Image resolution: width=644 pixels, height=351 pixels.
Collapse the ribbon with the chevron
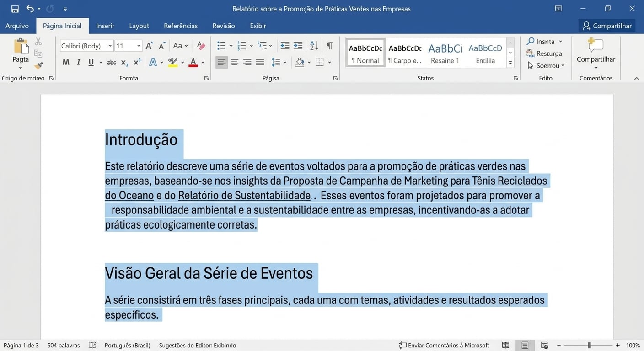[x=636, y=79]
